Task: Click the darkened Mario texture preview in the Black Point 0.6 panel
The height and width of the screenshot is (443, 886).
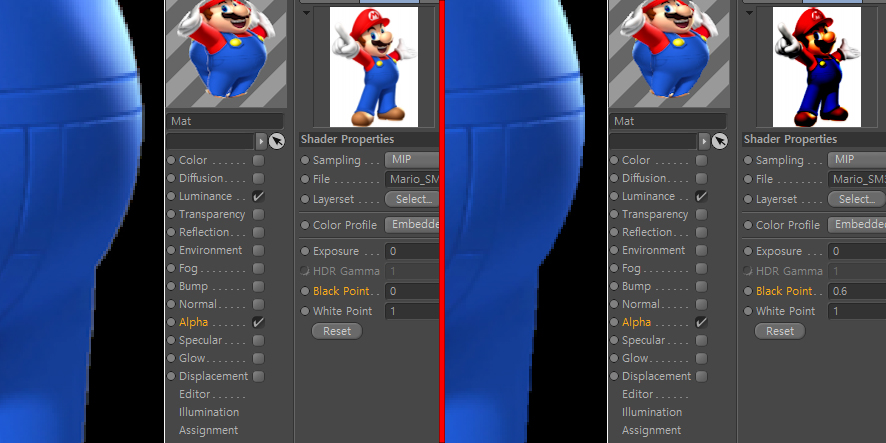Action: [816, 67]
